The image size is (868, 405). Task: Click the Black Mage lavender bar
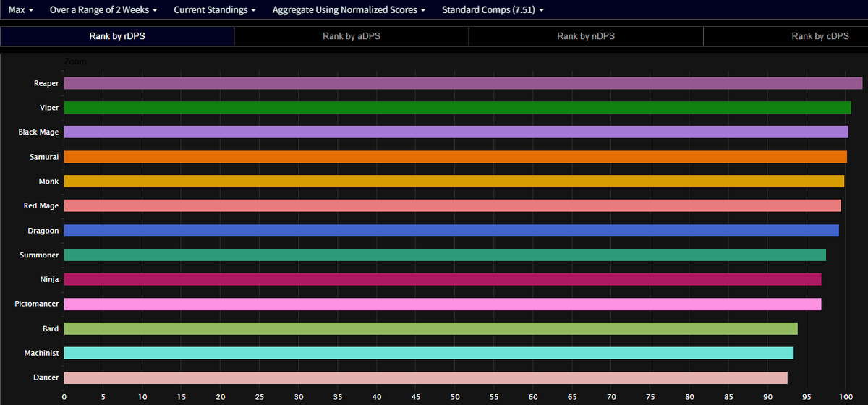point(456,132)
